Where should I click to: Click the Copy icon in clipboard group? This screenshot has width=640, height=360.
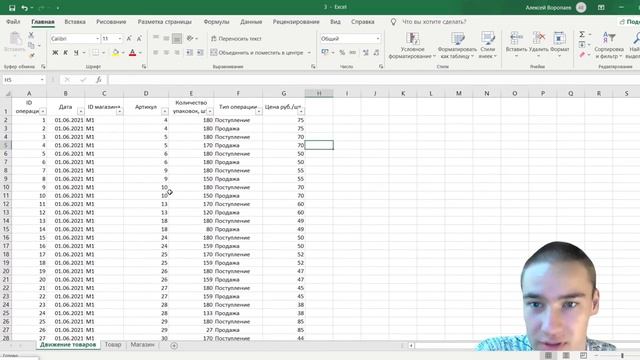coord(31,45)
